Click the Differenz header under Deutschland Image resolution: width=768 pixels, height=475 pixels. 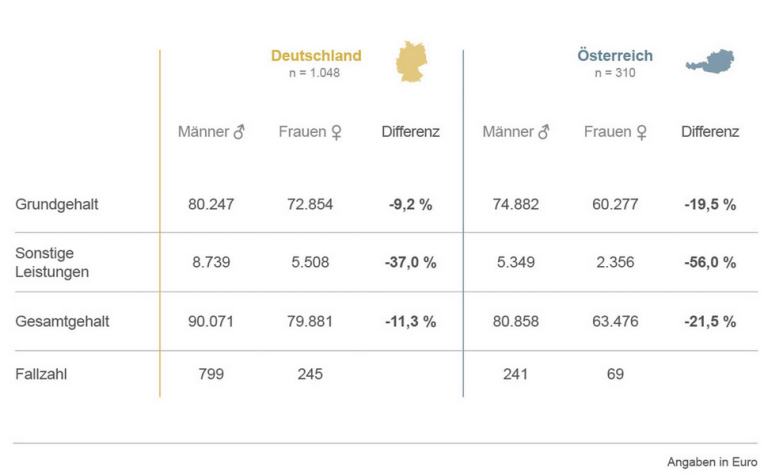pyautogui.click(x=410, y=131)
